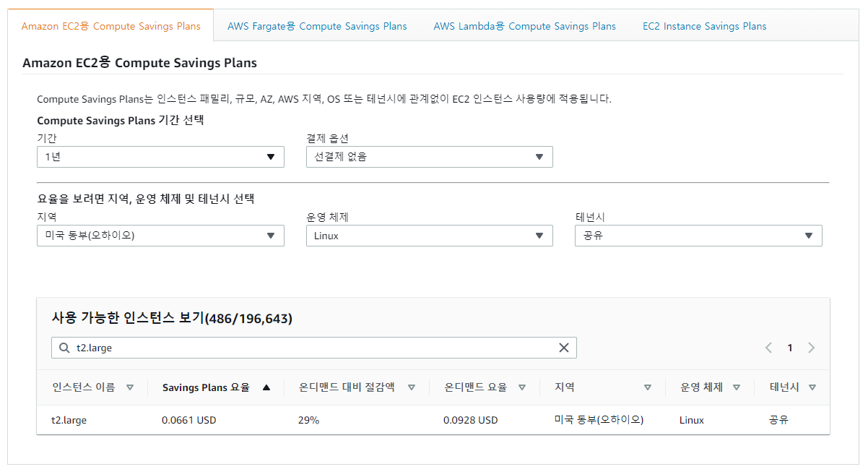Switch to the EC2 Instance Savings Plans tab
The height and width of the screenshot is (472, 868).
704,25
